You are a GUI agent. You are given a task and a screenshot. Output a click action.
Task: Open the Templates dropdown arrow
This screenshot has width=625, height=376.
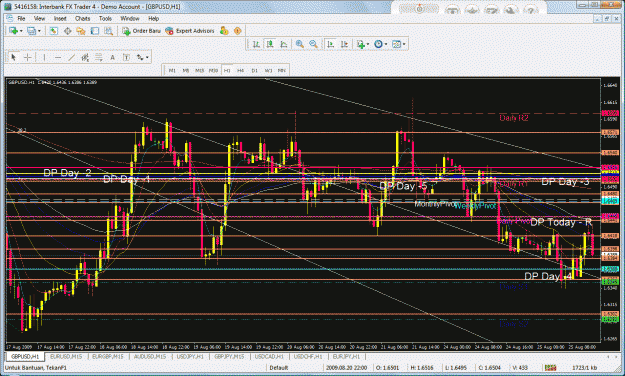[404, 44]
